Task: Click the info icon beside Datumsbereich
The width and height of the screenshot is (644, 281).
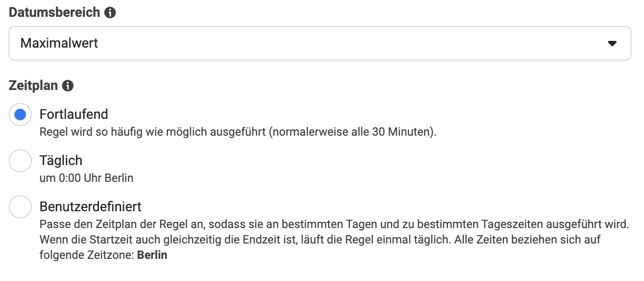Action: [110, 13]
